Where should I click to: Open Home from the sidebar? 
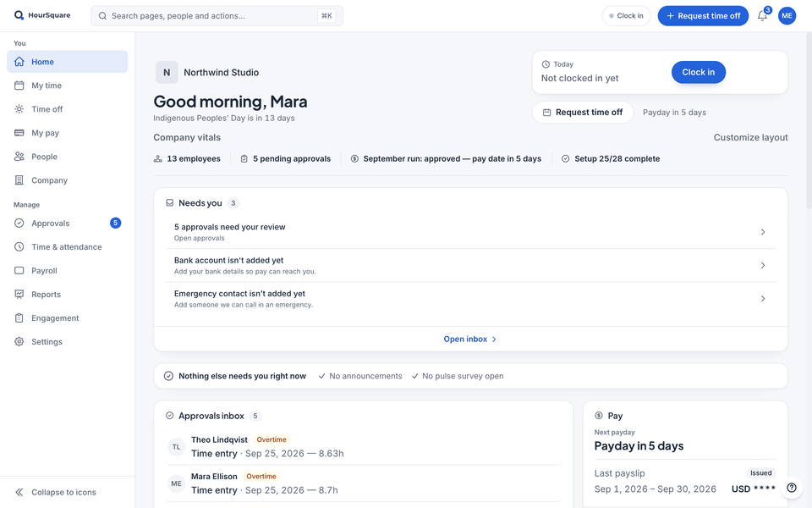pos(68,62)
